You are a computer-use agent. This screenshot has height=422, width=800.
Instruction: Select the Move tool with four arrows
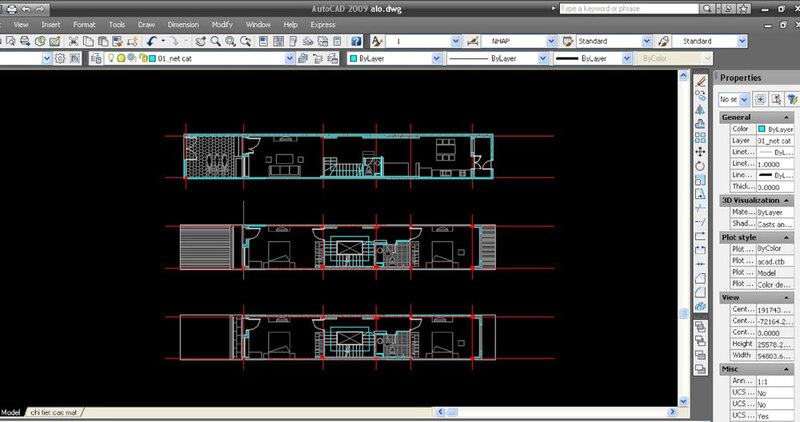(701, 152)
